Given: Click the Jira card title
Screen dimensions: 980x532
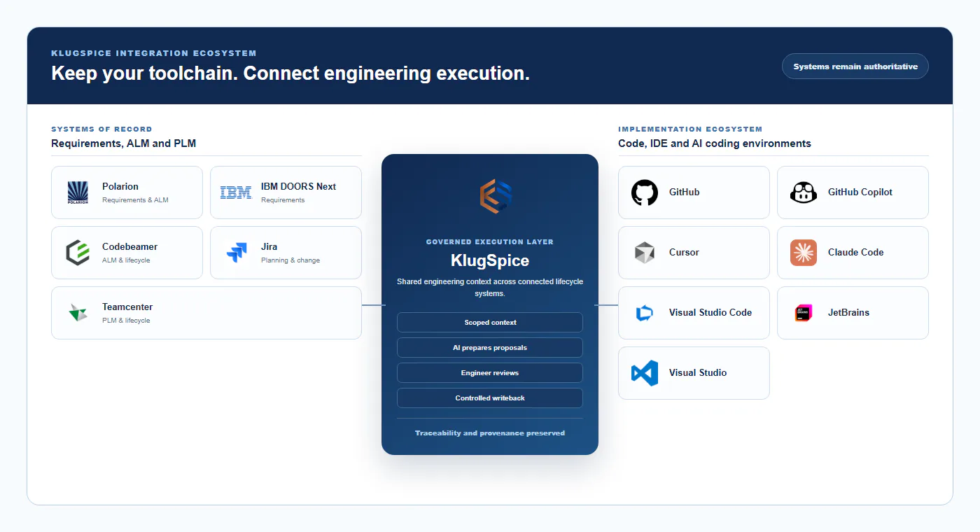Looking at the screenshot, I should tap(269, 247).
